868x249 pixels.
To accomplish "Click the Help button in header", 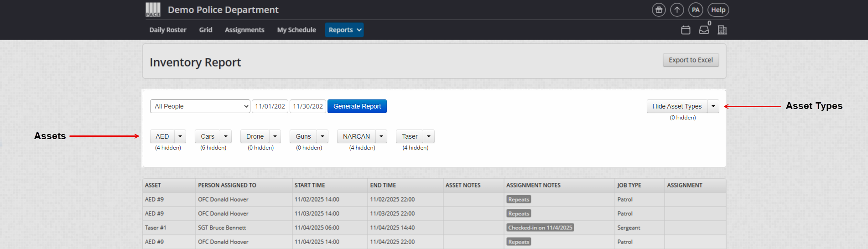I will tap(718, 10).
